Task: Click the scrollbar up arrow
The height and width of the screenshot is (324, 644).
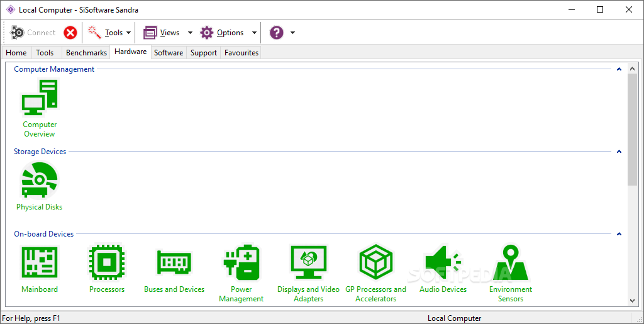Action: point(633,69)
